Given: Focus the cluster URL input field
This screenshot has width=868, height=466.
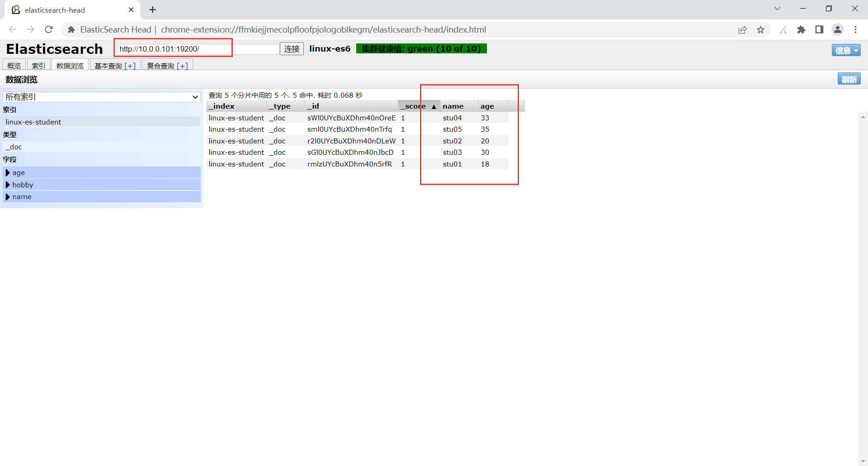Looking at the screenshot, I should click(x=198, y=49).
